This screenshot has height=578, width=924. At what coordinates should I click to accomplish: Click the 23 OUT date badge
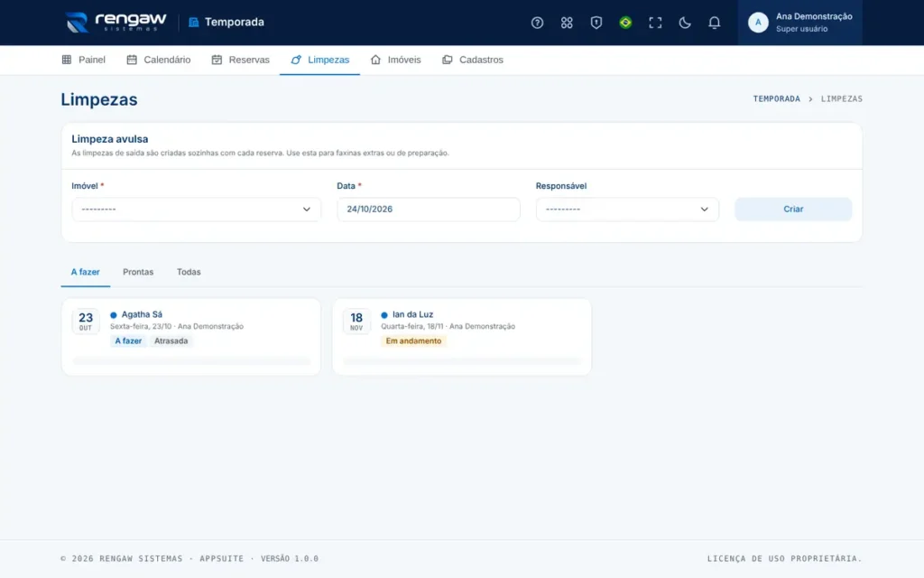coord(86,322)
